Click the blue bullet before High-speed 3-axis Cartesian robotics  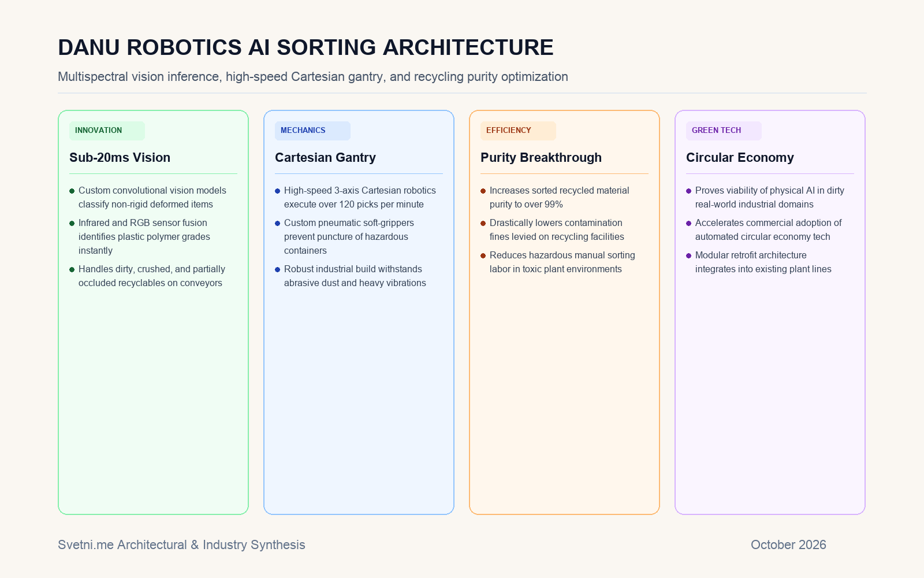(x=278, y=191)
